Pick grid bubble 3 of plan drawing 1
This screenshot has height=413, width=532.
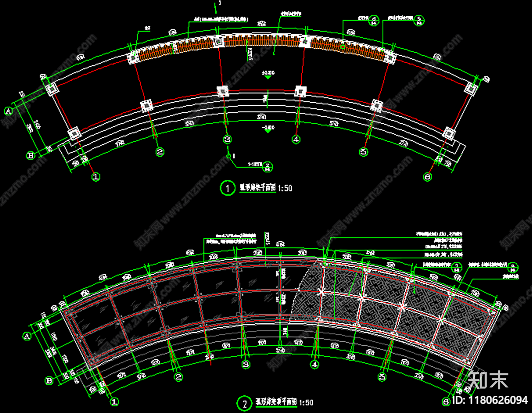227,139
